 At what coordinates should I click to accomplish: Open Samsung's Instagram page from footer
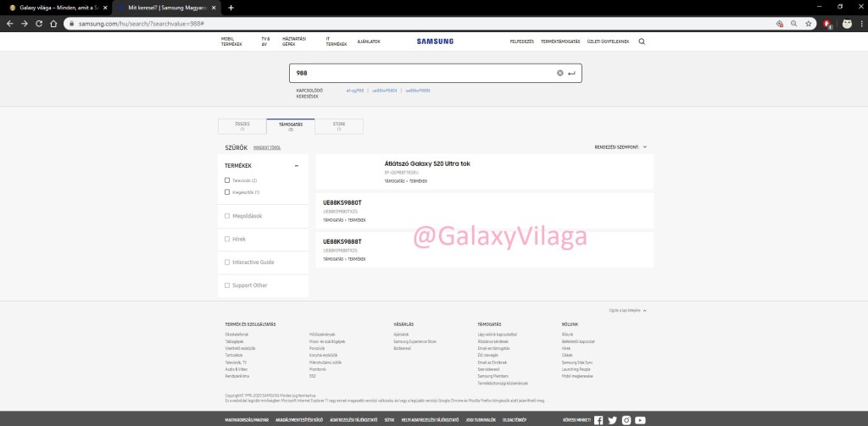coord(626,420)
